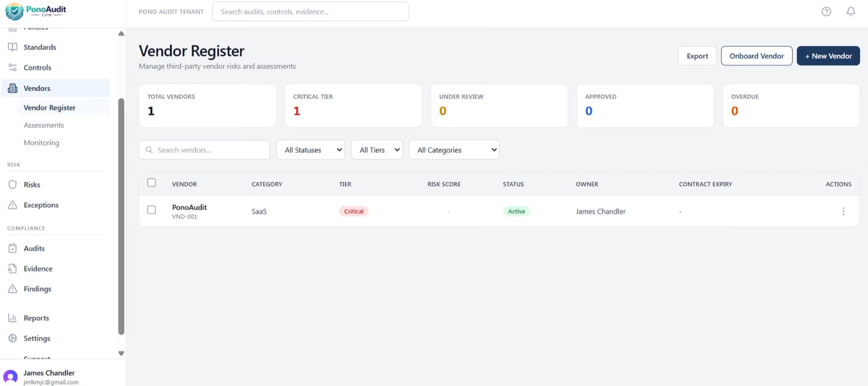Click the TIER column header
Image resolution: width=868 pixels, height=386 pixels.
click(x=345, y=184)
